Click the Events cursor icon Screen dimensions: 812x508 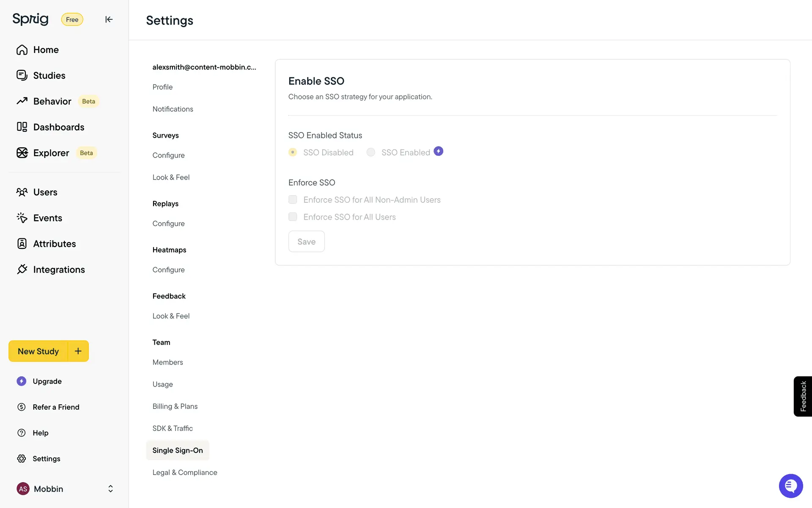pos(22,218)
